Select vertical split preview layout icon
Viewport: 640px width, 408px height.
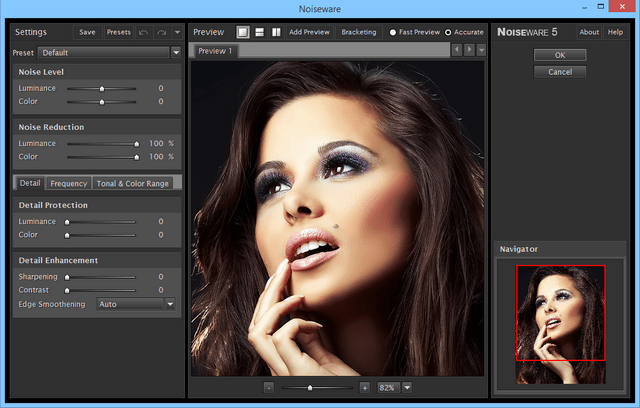click(275, 32)
